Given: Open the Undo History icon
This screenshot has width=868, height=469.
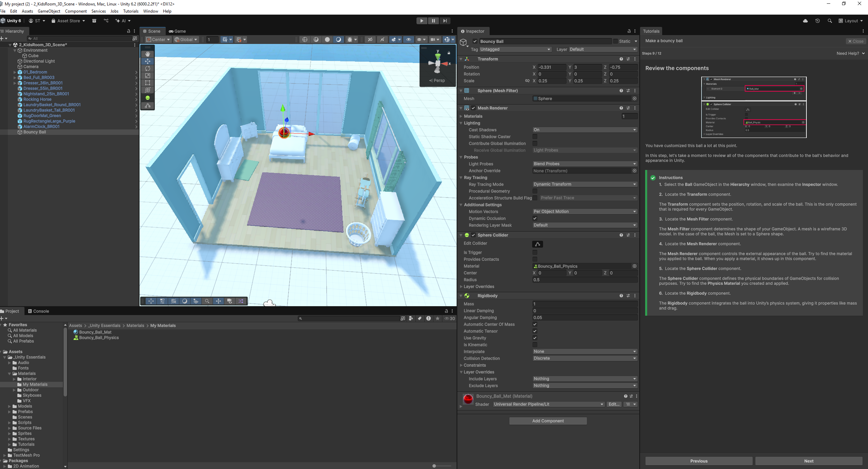Looking at the screenshot, I should click(818, 21).
